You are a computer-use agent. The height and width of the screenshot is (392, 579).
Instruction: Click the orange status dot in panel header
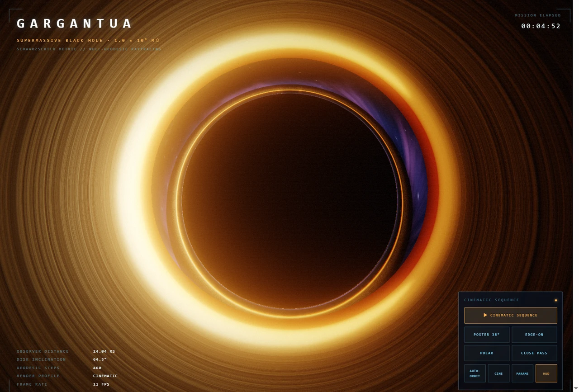556,300
